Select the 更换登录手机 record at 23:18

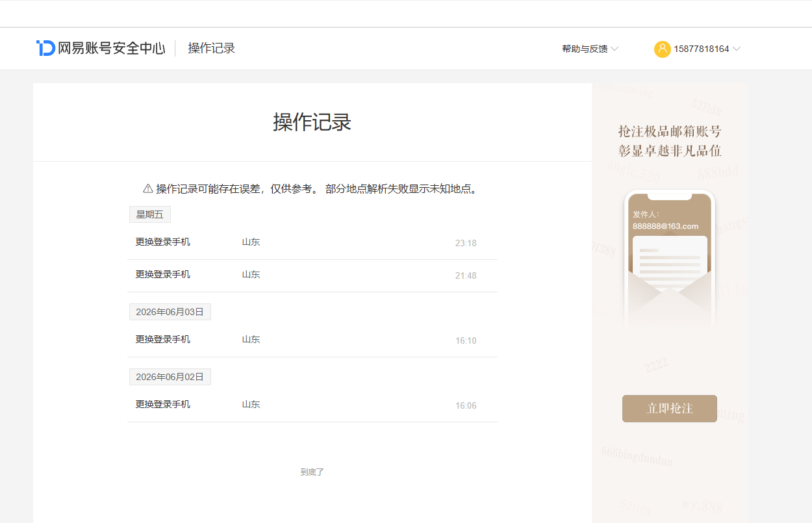312,243
